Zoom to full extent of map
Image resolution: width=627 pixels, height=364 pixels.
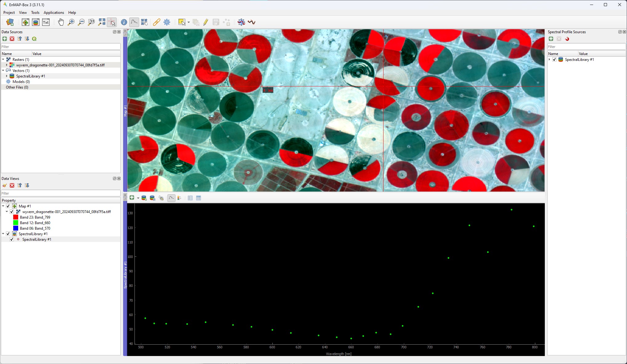(102, 22)
